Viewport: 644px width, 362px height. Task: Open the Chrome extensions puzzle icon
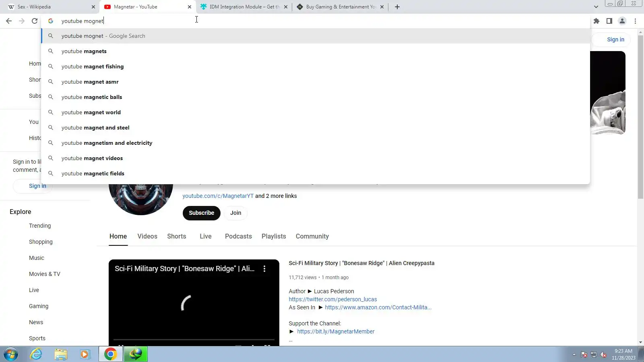point(597,21)
